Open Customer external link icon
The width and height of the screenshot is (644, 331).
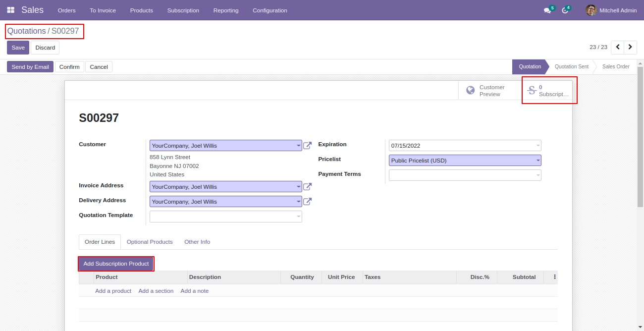pos(307,146)
